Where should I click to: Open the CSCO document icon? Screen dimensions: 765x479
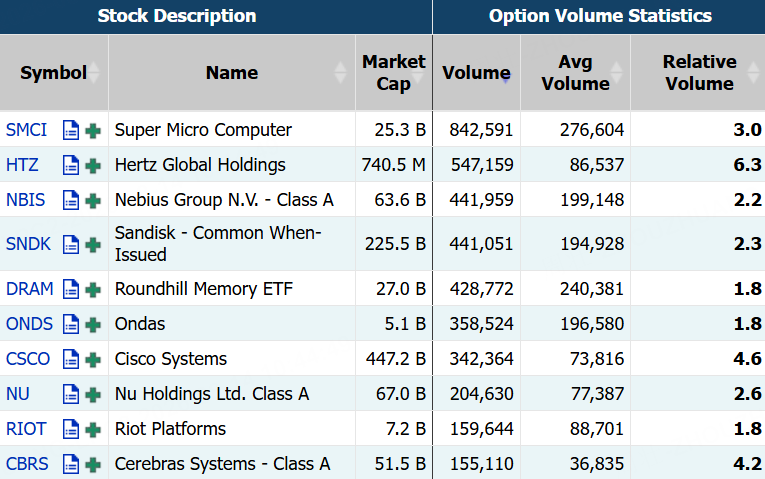click(71, 359)
